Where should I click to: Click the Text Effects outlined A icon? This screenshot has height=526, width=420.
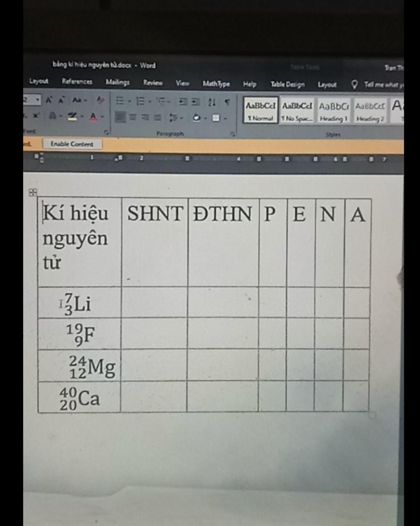click(x=52, y=116)
